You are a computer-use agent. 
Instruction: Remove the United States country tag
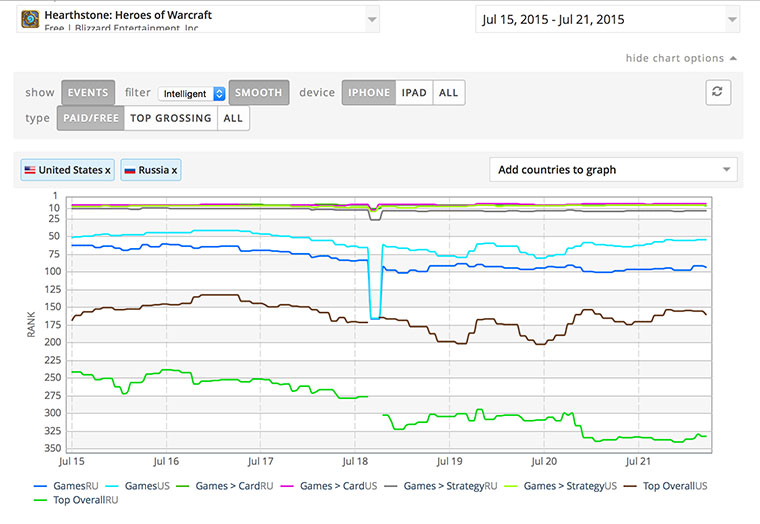point(108,171)
